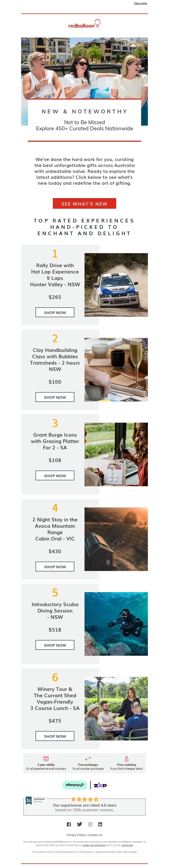Open the Instagram social icon
Screen dimensions: 169x868
point(90,824)
